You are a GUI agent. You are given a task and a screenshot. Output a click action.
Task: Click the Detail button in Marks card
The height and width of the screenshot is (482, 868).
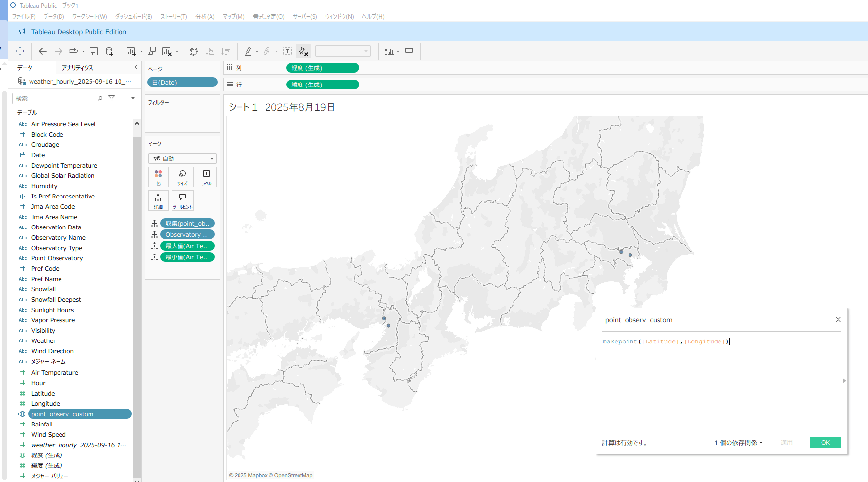158,200
